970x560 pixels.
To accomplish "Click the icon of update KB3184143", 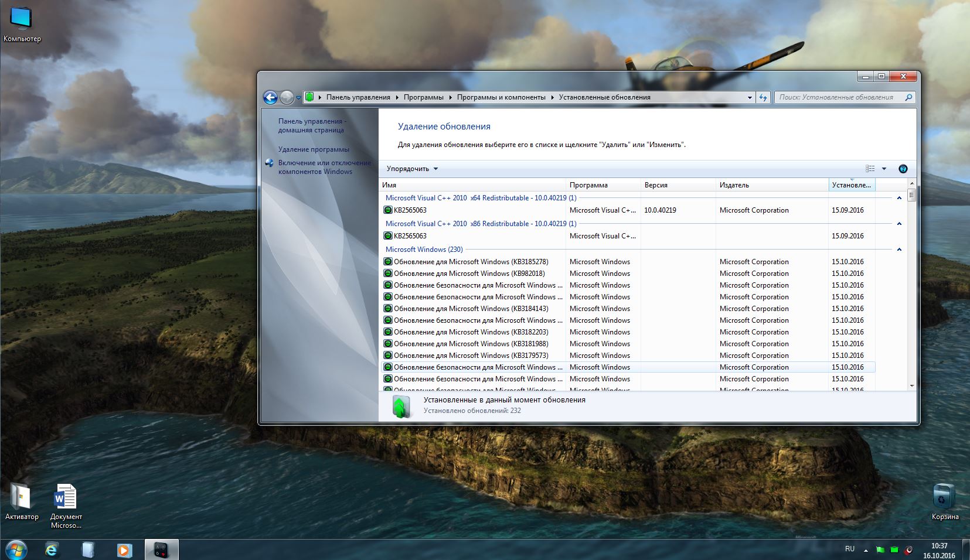I will (x=387, y=309).
